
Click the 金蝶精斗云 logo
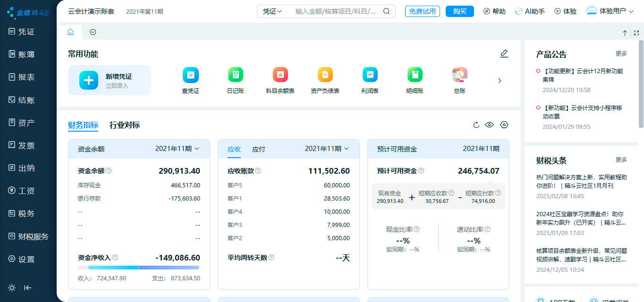[28, 12]
